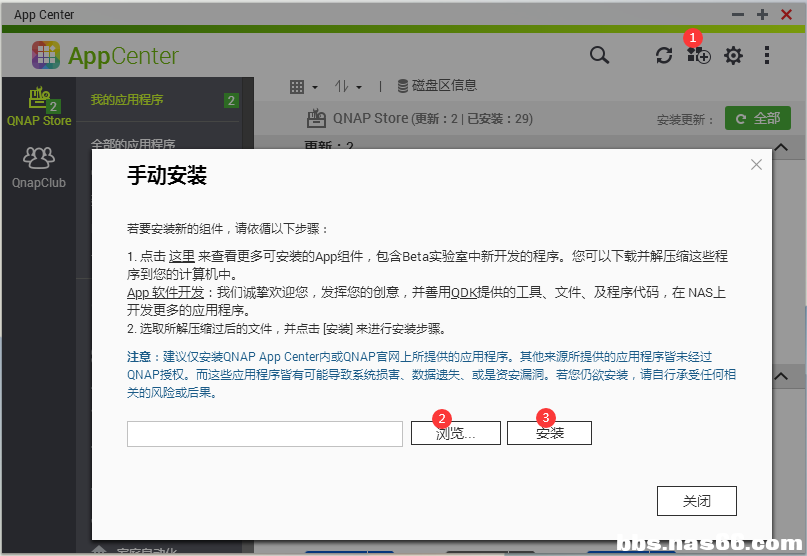Click the AppCenter logo icon

[46, 55]
